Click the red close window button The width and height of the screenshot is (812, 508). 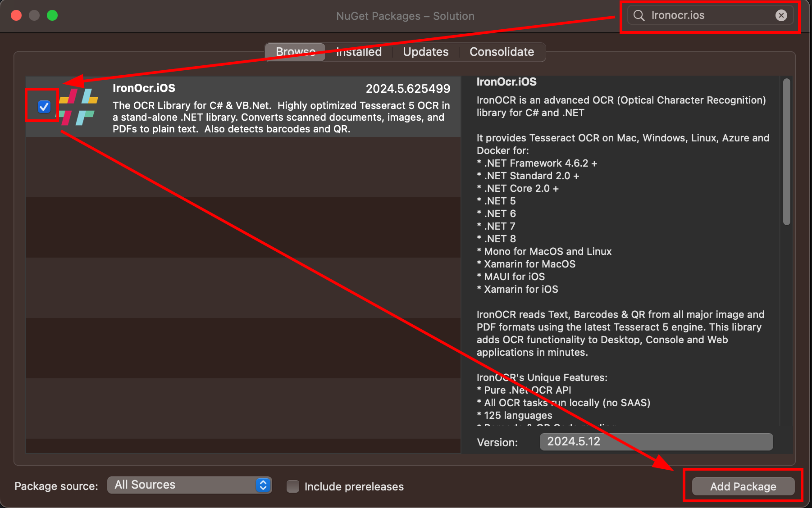tap(16, 16)
